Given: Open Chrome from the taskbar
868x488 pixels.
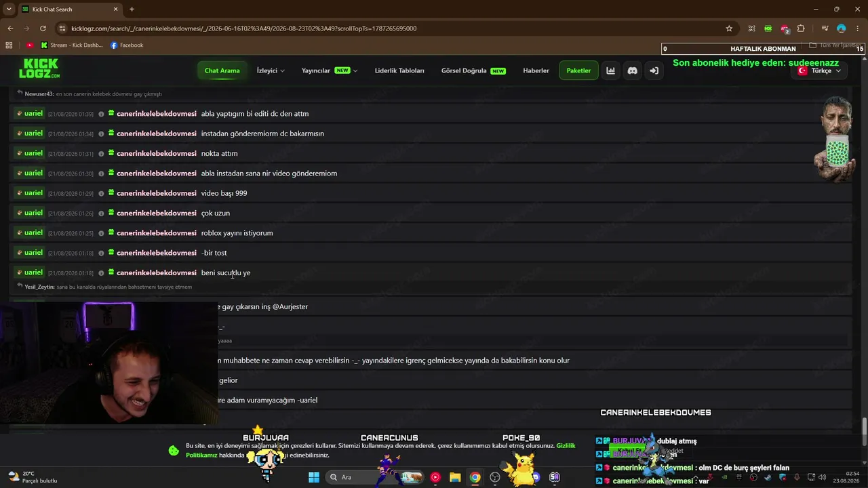Looking at the screenshot, I should [475, 477].
